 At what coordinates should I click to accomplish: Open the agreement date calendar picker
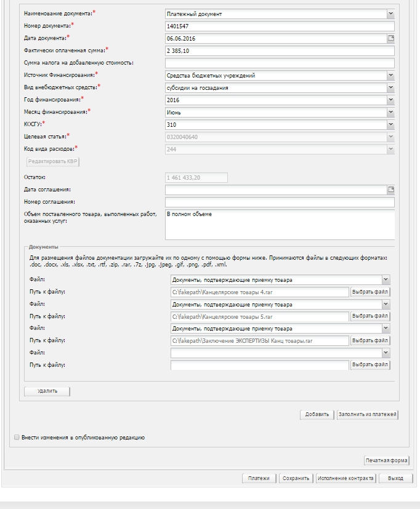click(x=390, y=190)
